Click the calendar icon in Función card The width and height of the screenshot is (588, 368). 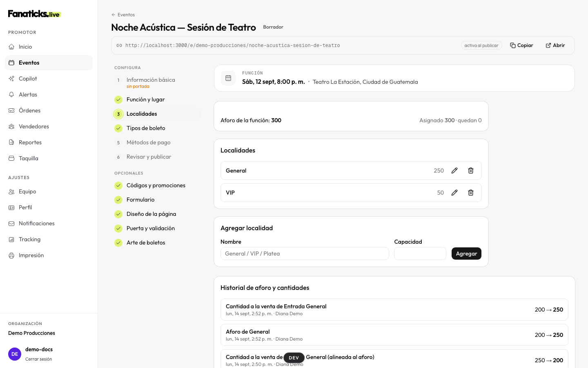[x=228, y=78]
